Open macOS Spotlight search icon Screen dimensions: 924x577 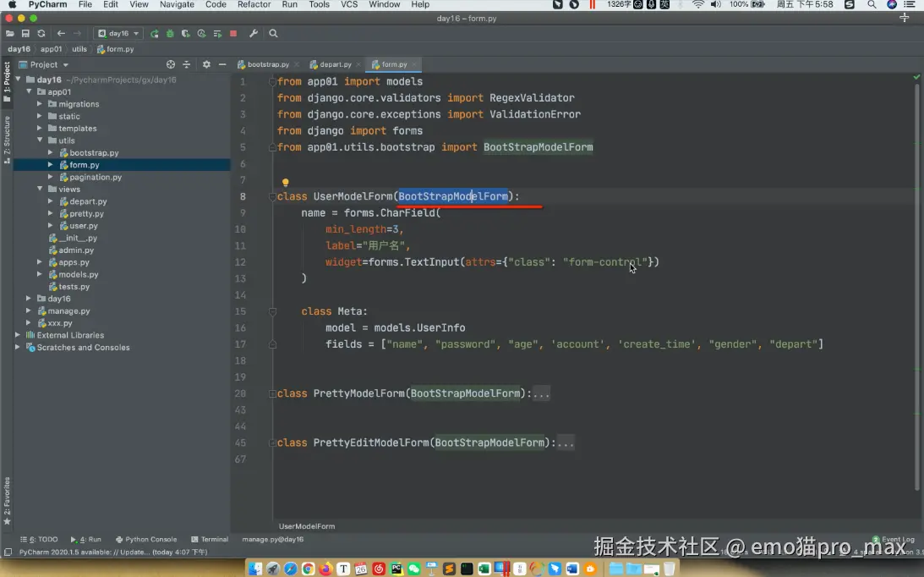(x=871, y=5)
